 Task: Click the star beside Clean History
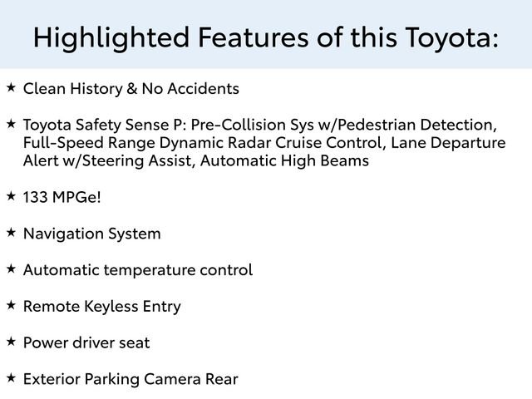(10, 86)
